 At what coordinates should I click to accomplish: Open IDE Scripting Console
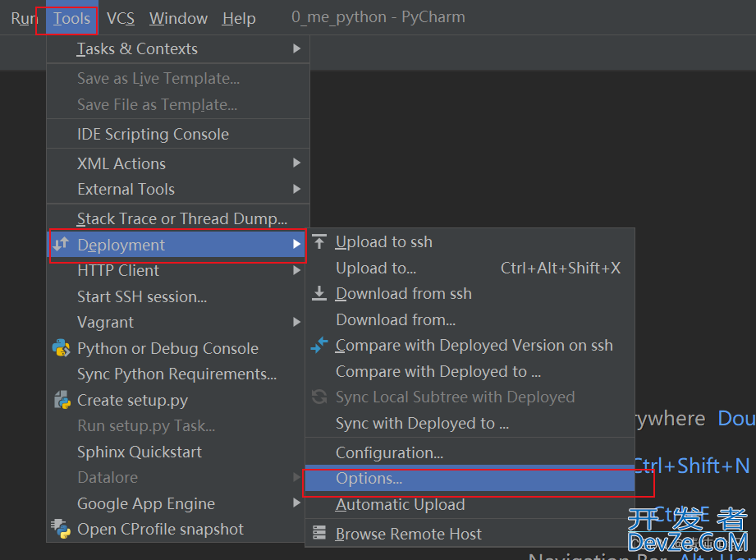point(178,134)
